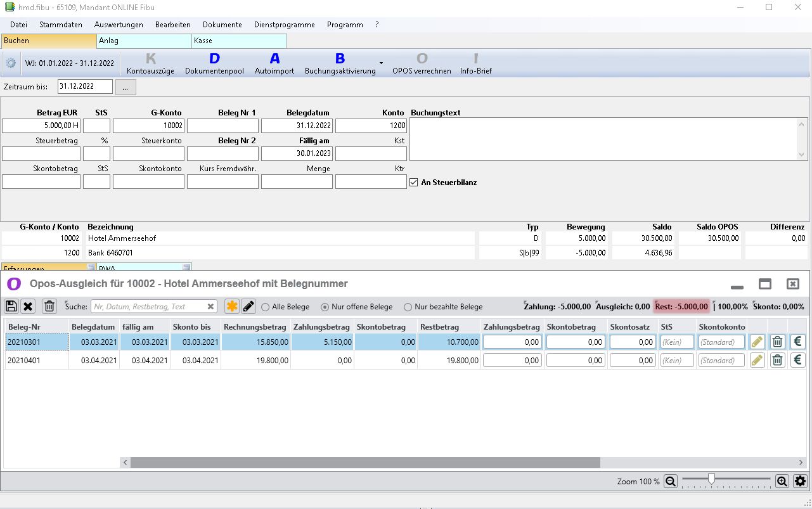812x509 pixels.
Task: Uncheck the 'An Steuerbilanz' checkbox
Action: coord(414,183)
